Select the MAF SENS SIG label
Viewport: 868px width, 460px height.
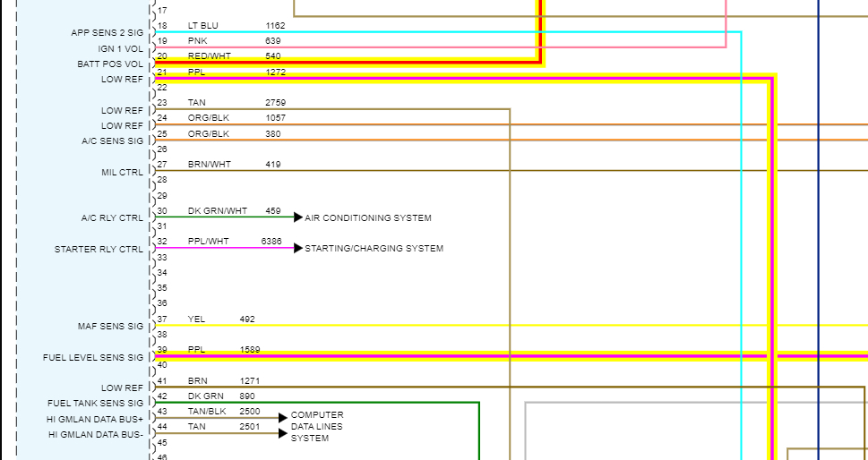point(111,326)
